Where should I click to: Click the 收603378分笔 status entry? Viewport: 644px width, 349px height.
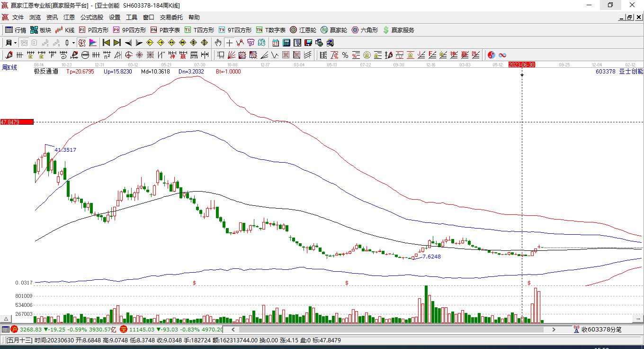tap(598, 329)
